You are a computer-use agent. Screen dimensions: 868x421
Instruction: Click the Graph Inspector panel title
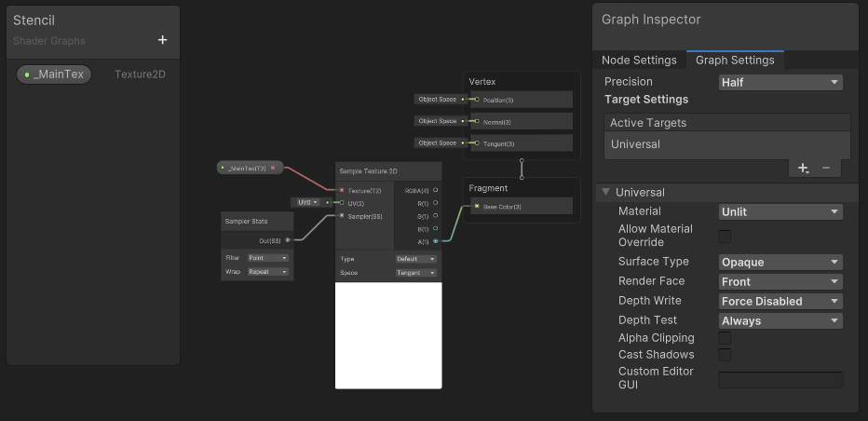(x=651, y=20)
